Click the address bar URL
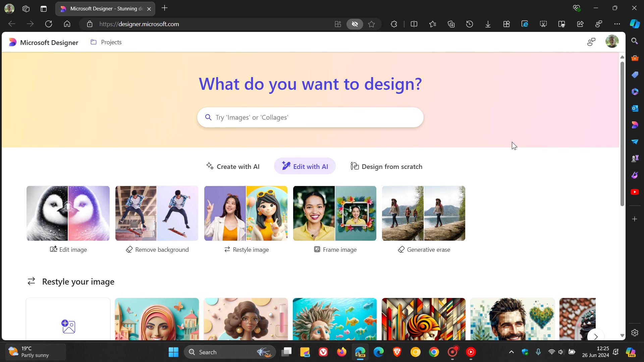This screenshot has width=644, height=362. (139, 24)
